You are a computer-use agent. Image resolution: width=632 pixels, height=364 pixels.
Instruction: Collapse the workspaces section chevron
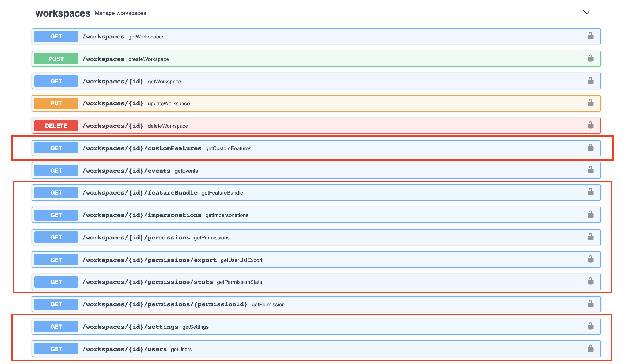(x=587, y=13)
